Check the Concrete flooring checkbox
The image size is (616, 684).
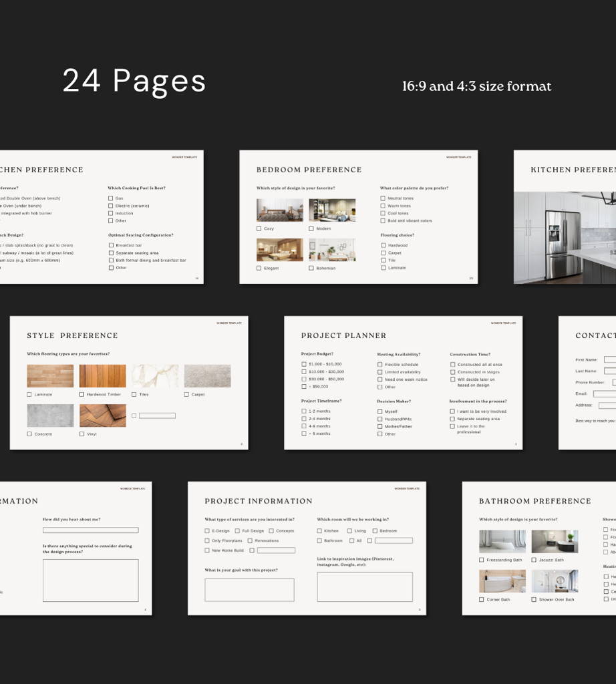[29, 434]
